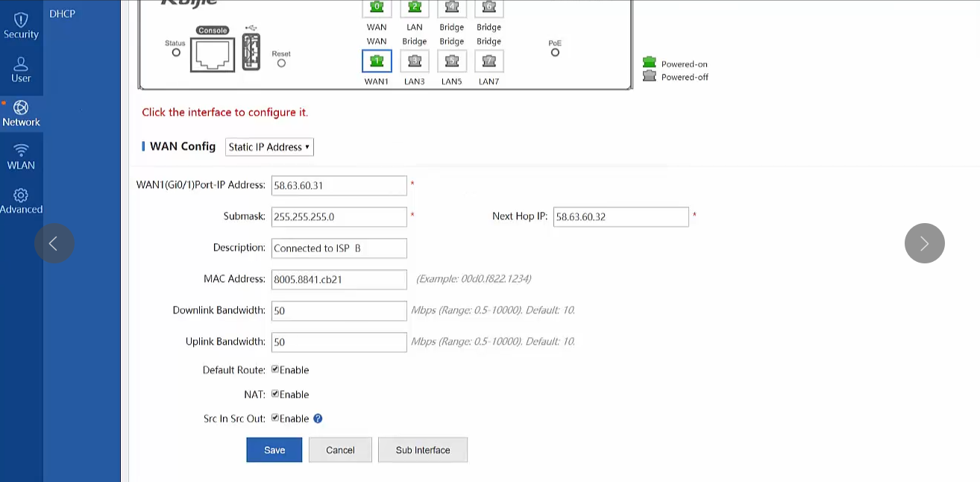Screen dimensions: 980x482
Task: Go to next slide with right arrow
Action: coord(925,243)
